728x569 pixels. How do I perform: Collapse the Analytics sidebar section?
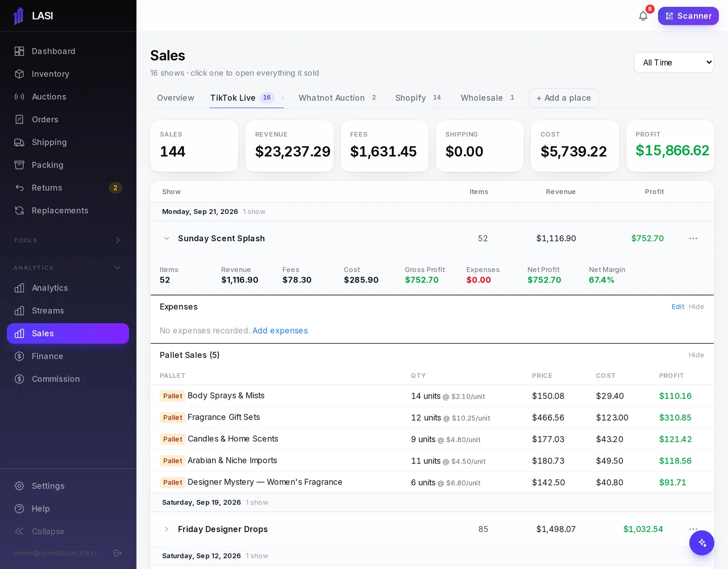coord(68,268)
